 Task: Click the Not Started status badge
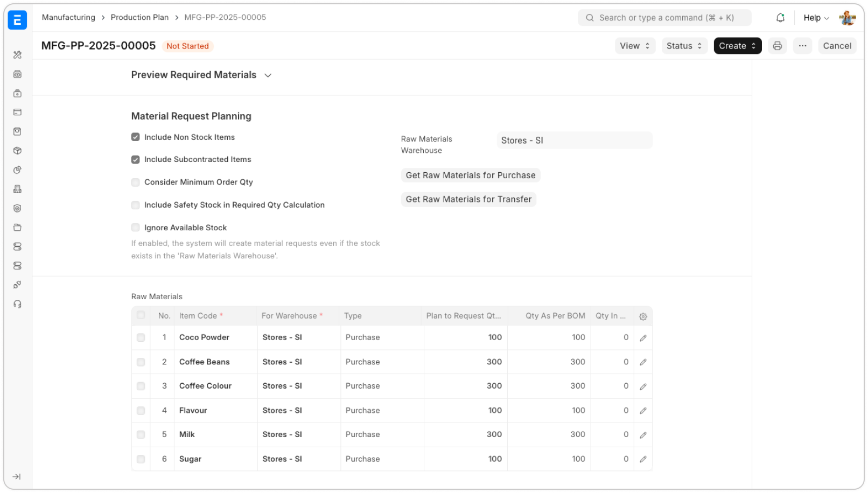click(187, 46)
